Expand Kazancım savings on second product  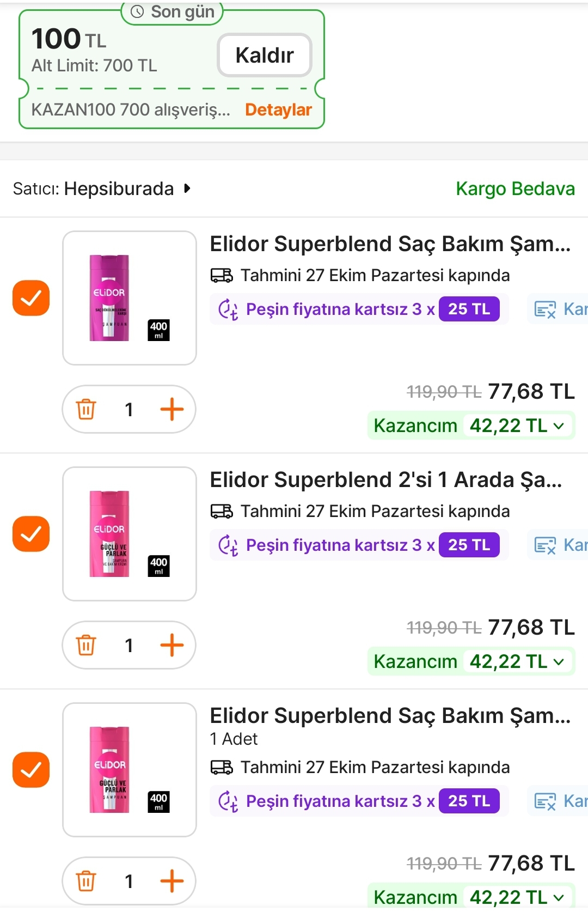[559, 662]
